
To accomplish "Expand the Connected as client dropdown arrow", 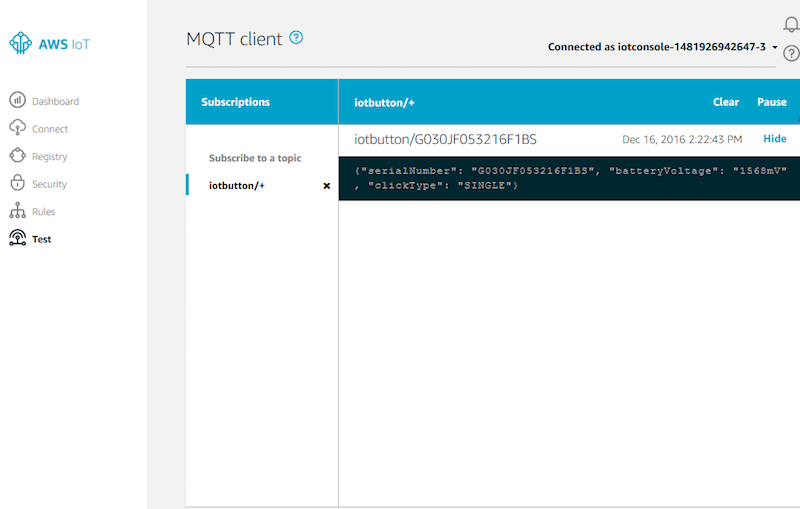I will [774, 47].
